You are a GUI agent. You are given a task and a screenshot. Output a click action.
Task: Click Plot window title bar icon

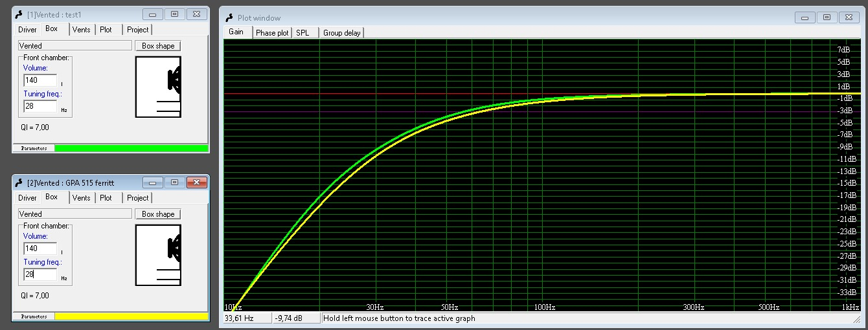(x=229, y=18)
